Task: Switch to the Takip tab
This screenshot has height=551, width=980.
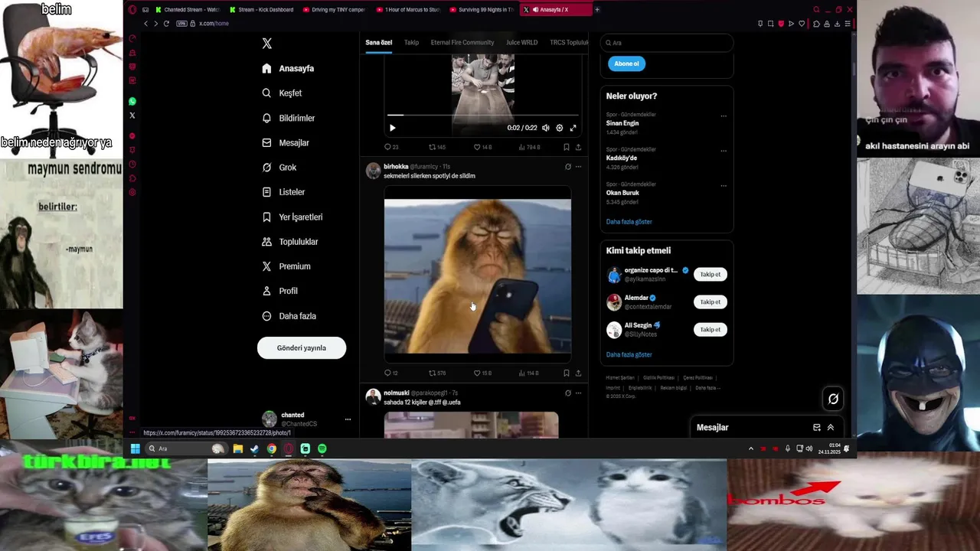Action: click(x=411, y=43)
